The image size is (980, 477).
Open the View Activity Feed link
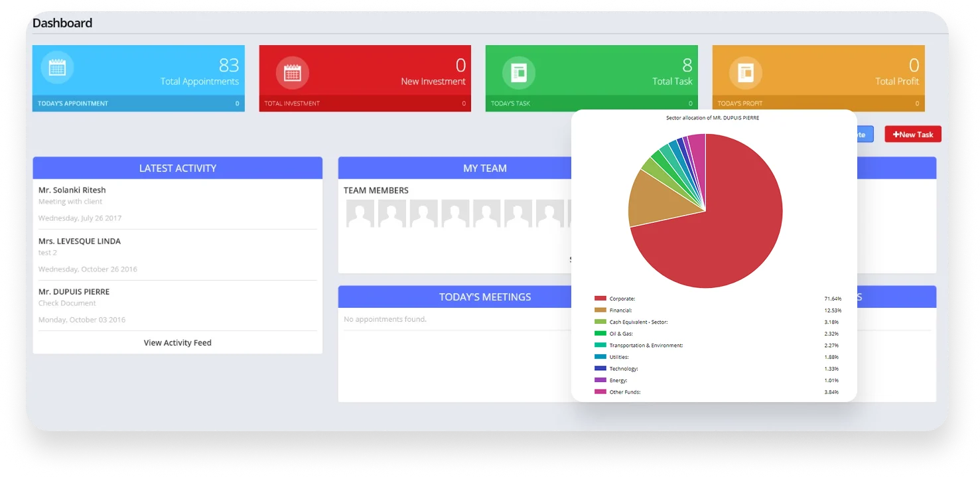pos(178,343)
